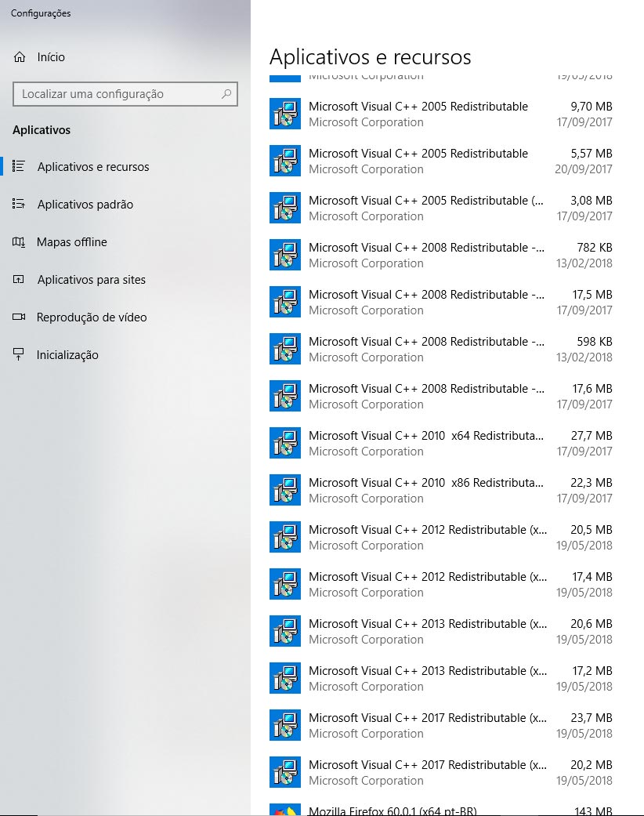Select installer icon of 3,08 MB Visual C++ 2005
The width and height of the screenshot is (644, 816).
[x=285, y=208]
